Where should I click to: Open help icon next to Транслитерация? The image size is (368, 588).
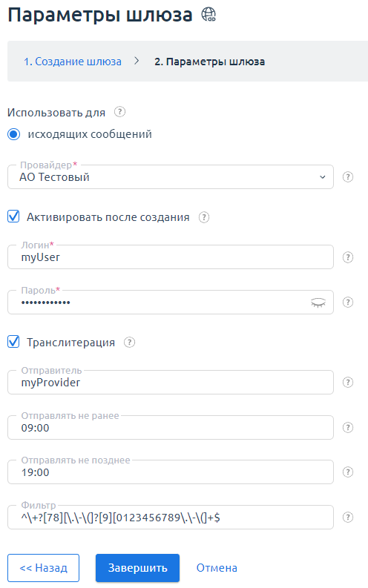click(129, 343)
